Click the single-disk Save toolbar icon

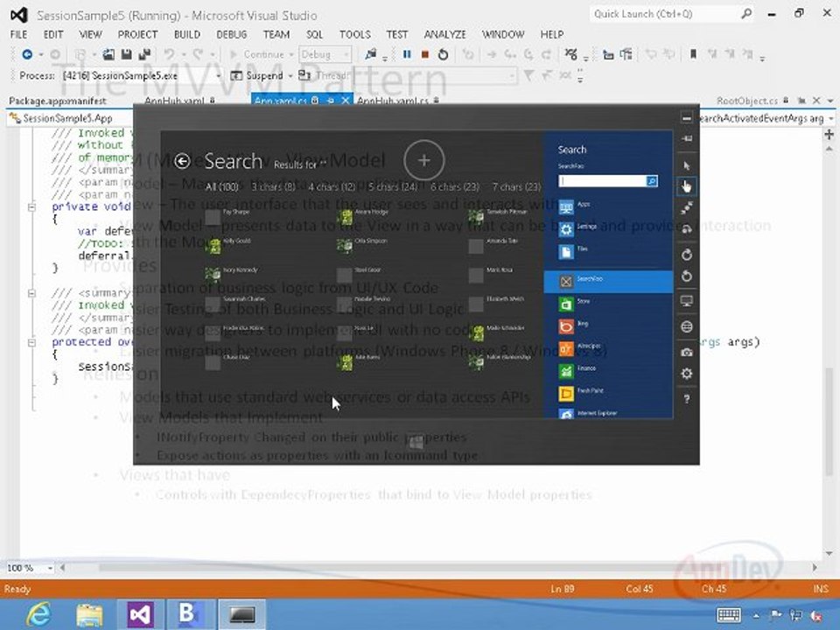pos(126,54)
